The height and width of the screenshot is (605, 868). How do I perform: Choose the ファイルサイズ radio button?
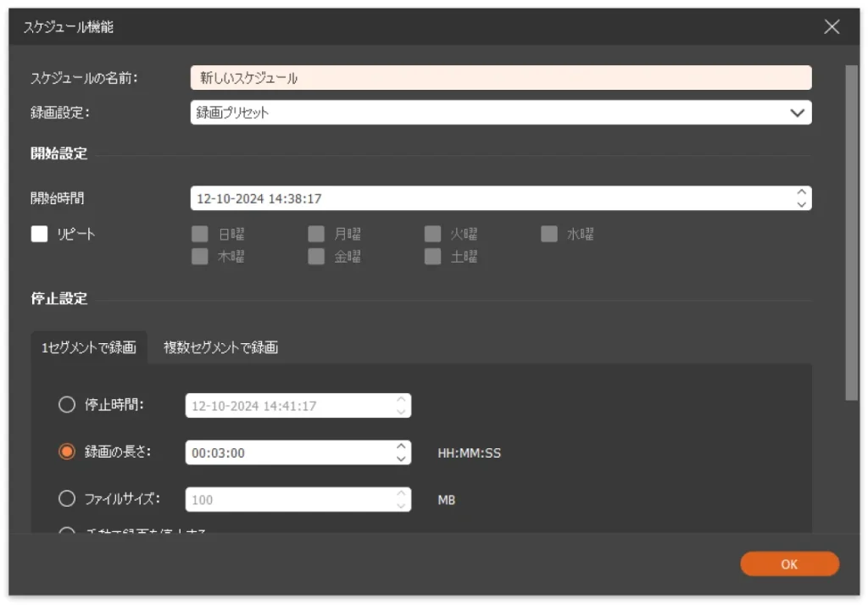click(x=67, y=499)
